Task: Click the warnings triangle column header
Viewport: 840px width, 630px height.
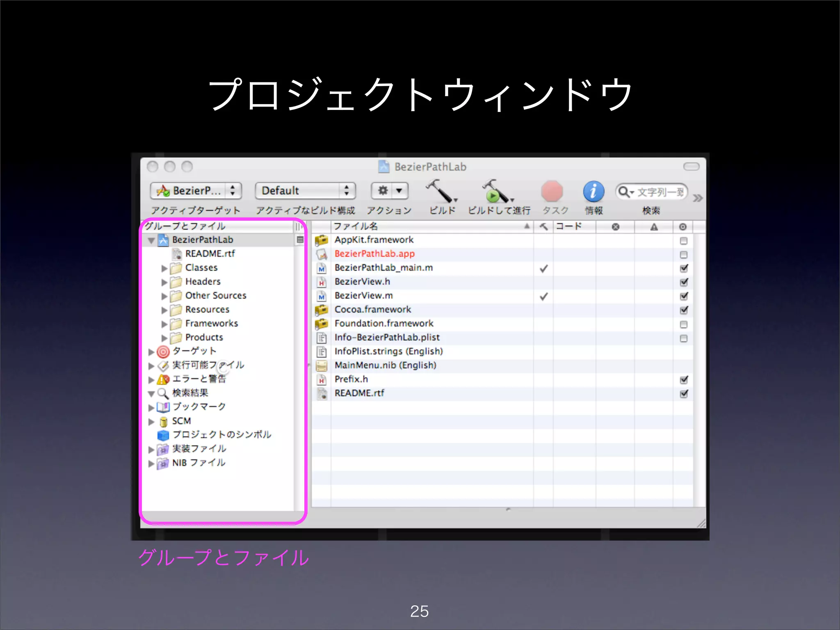Action: (x=654, y=227)
